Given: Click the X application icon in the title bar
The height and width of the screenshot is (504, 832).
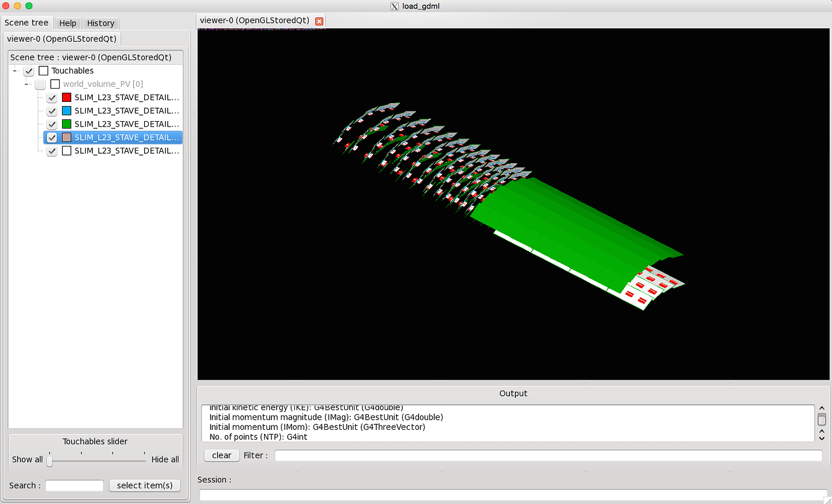Looking at the screenshot, I should click(x=395, y=6).
